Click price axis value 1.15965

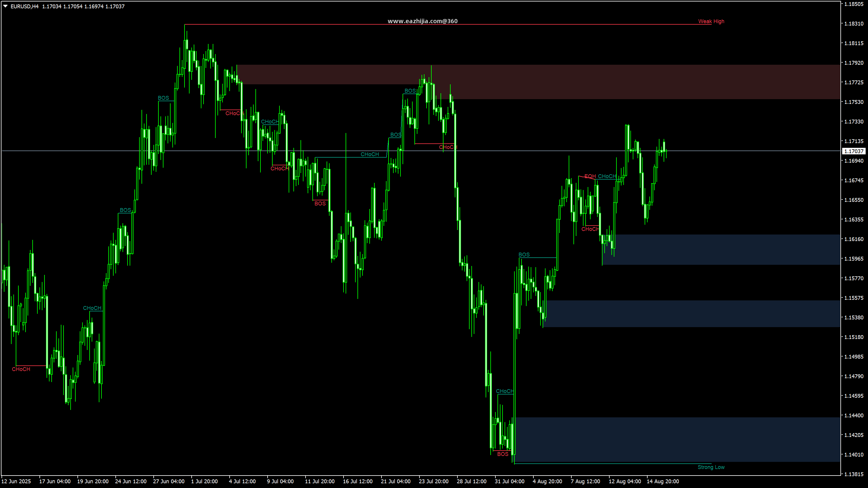click(854, 259)
